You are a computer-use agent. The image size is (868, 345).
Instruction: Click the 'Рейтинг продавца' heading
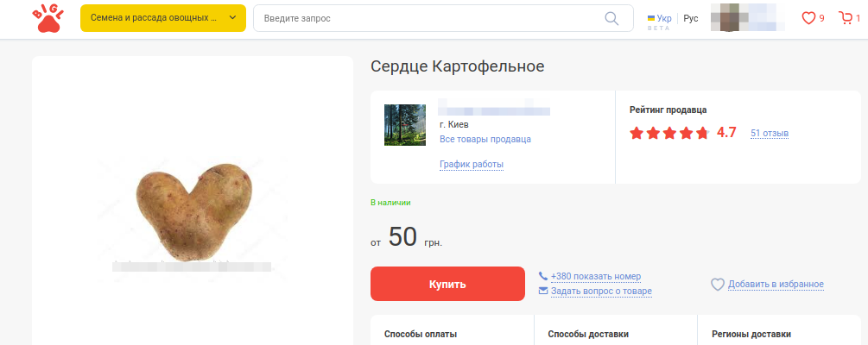pos(668,110)
